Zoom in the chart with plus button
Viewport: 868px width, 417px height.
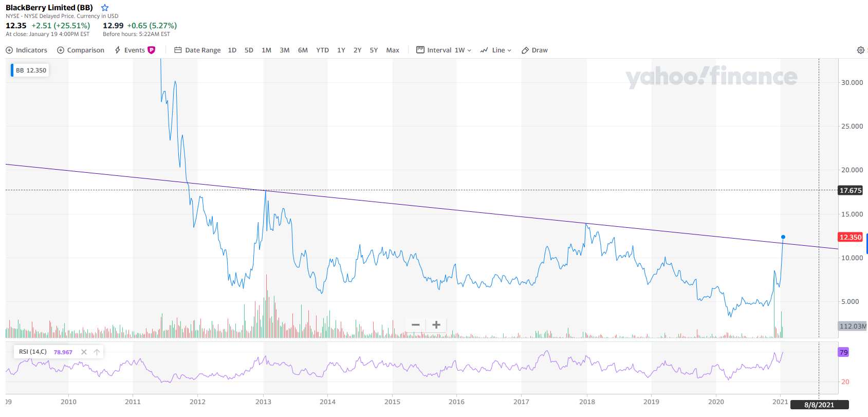436,325
